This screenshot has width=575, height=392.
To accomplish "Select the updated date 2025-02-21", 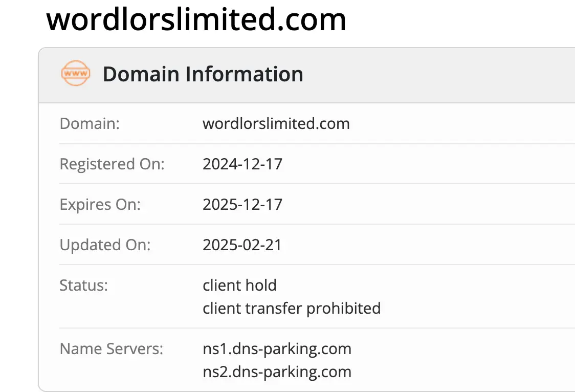I will pos(242,245).
